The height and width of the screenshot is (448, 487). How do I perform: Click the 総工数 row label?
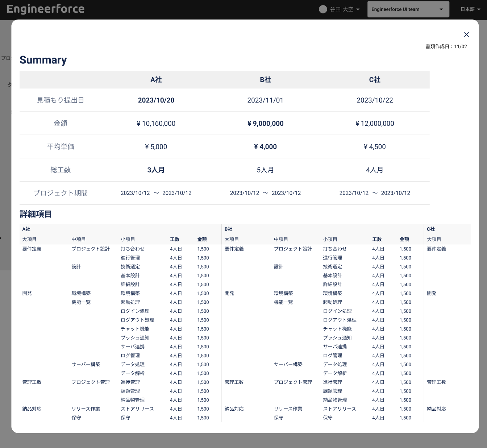coord(60,170)
